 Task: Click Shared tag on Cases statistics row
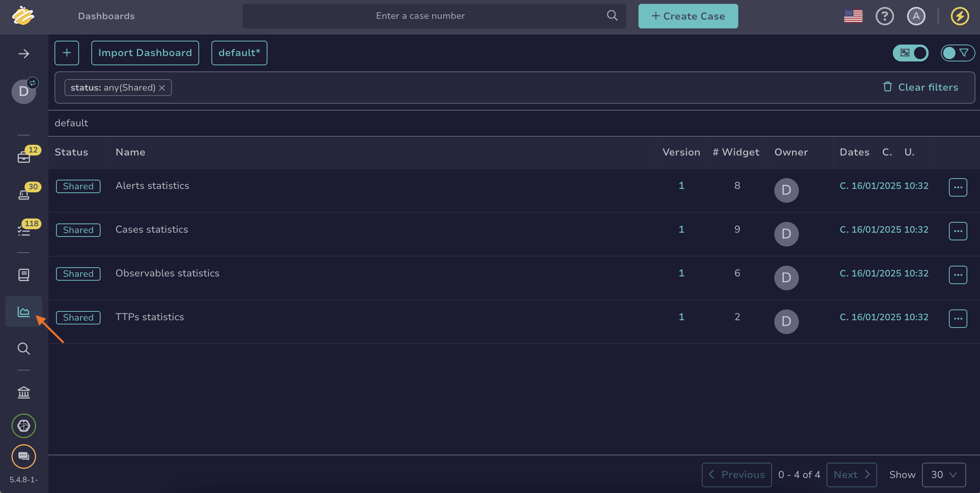point(78,230)
